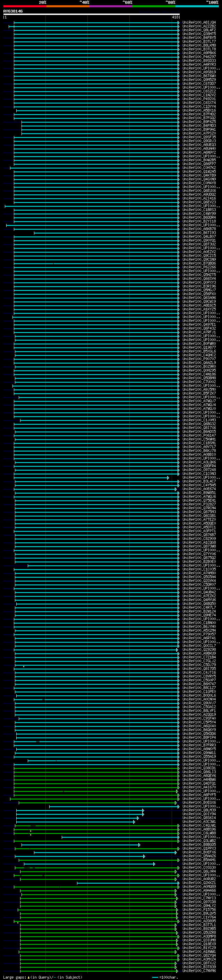This screenshot has width=222, height=980.
Task: Select the UniRef100_Q38CD1 label
Action: coord(199,768)
